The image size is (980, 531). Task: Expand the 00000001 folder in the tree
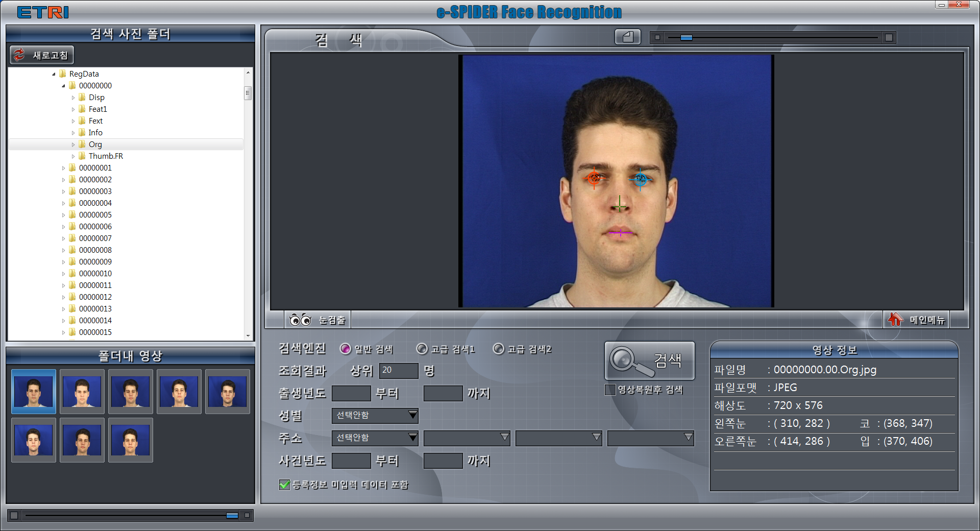point(63,168)
